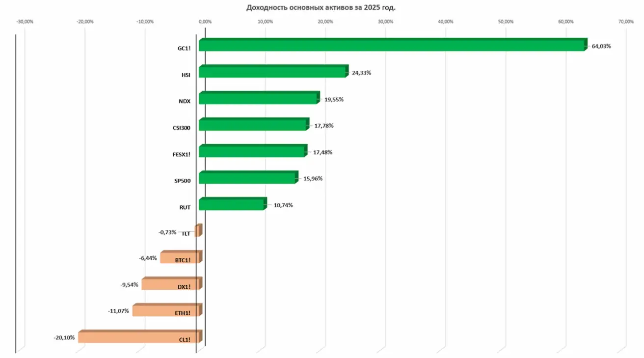Click the -20,10% data label

click(x=64, y=338)
